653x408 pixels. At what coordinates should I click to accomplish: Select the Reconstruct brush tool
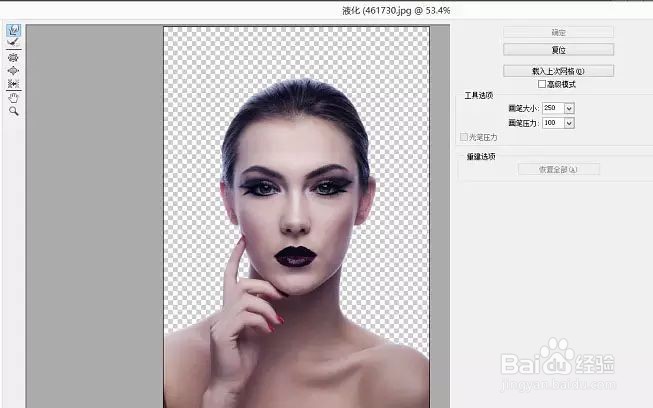tap(13, 42)
